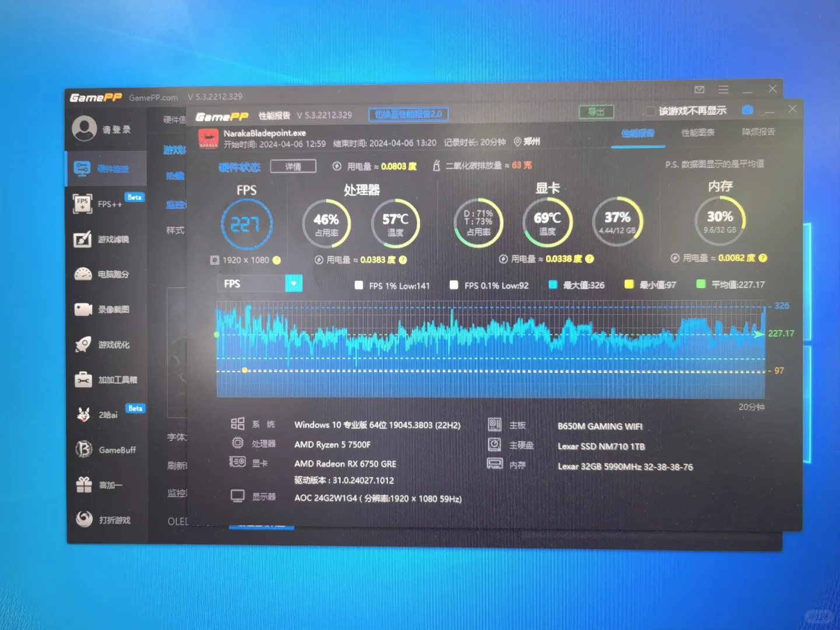
Task: Click the 郑州 location pin icon
Action: coord(517,142)
